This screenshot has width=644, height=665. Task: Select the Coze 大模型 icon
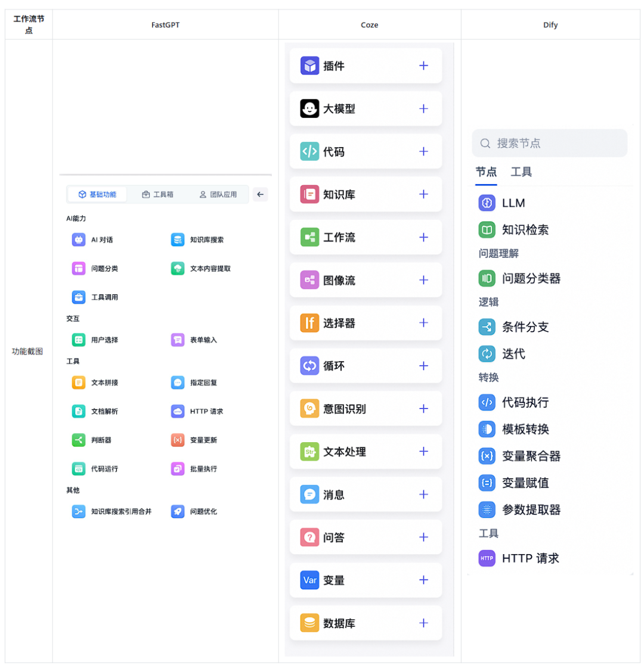pyautogui.click(x=309, y=108)
